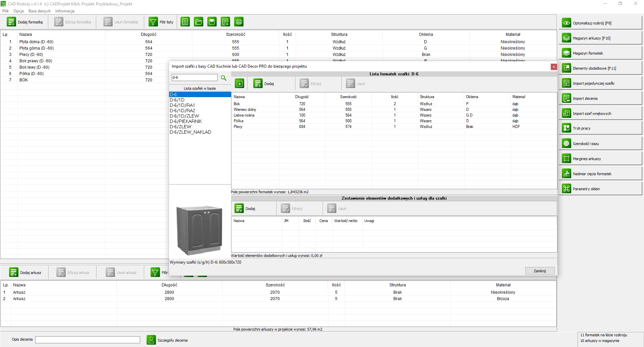
Task: Close the import cabinet dialog
Action: pyautogui.click(x=554, y=67)
